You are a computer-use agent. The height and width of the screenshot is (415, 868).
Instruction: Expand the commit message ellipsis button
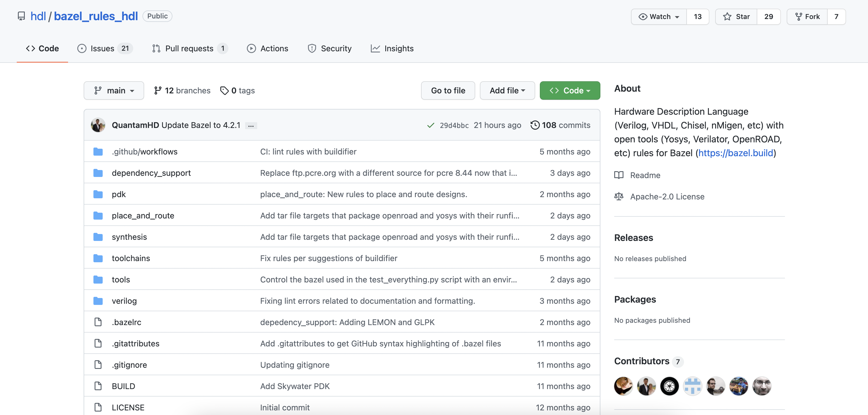251,126
